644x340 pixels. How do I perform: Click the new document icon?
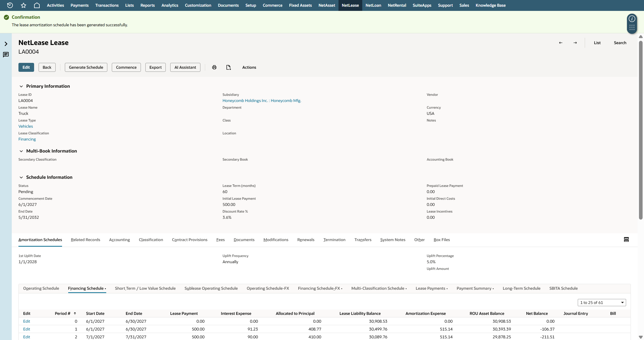point(229,67)
